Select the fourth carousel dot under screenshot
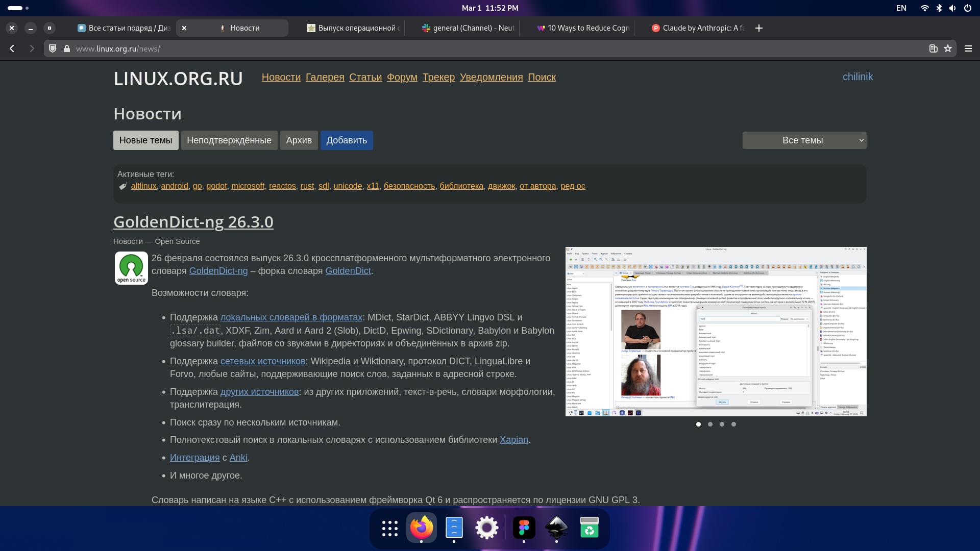Image resolution: width=980 pixels, height=551 pixels. [x=733, y=424]
